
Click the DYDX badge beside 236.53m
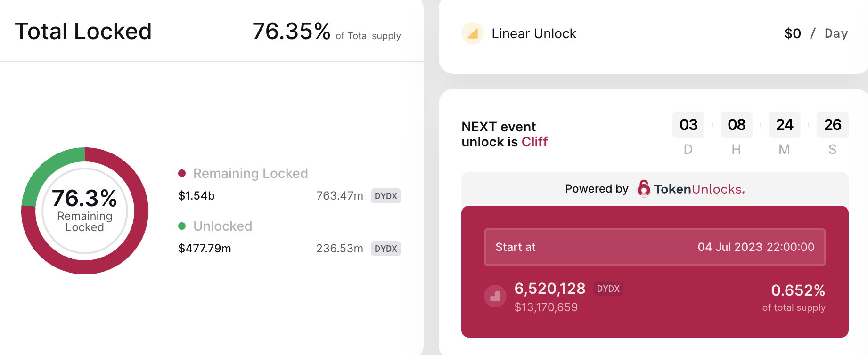(x=385, y=249)
